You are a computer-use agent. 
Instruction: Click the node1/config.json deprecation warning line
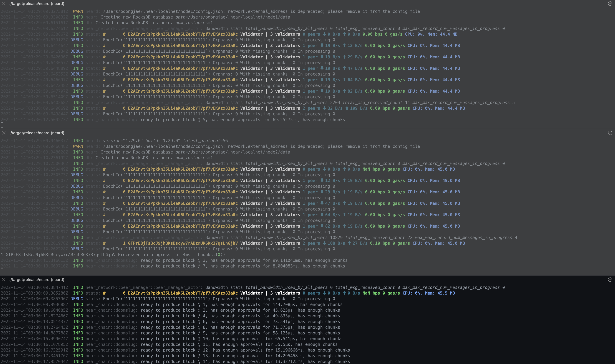click(261, 12)
